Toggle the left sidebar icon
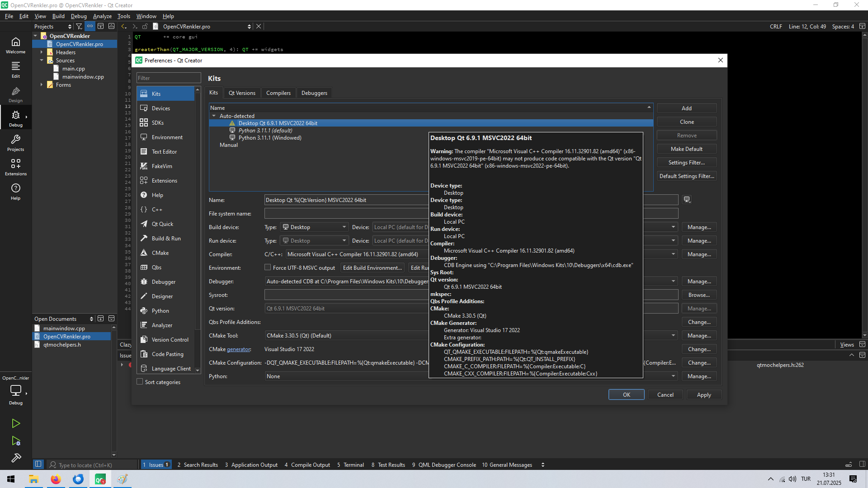Image resolution: width=868 pixels, height=488 pixels. click(38, 464)
